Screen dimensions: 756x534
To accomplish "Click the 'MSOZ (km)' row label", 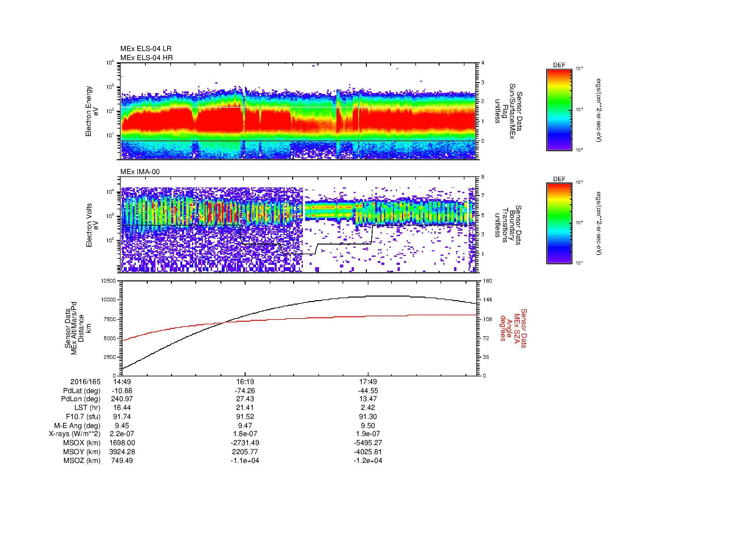I will (x=82, y=461).
